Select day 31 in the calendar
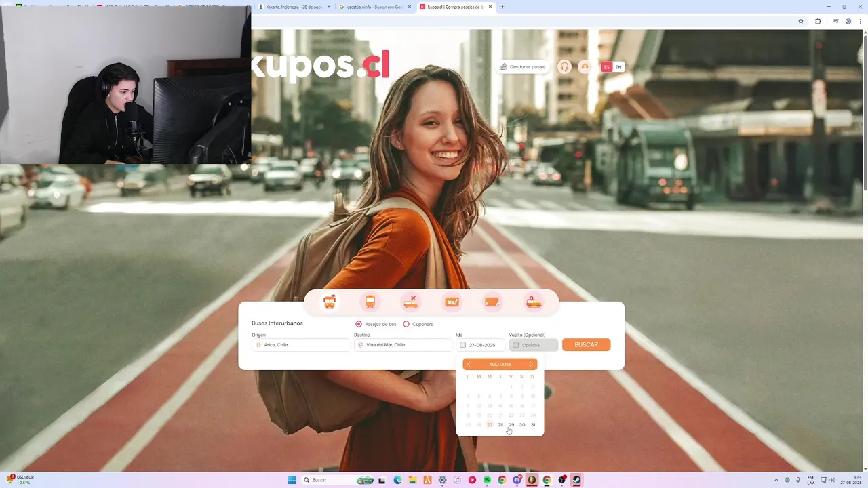 click(533, 425)
